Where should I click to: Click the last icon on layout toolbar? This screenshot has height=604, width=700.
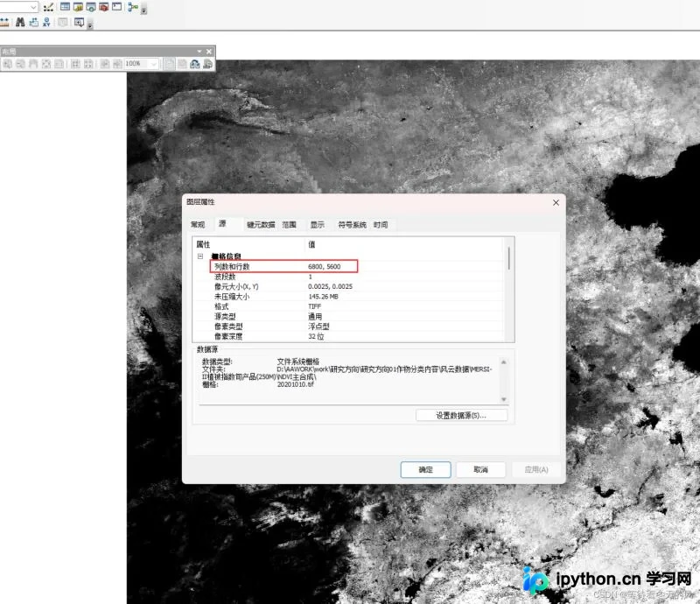207,64
